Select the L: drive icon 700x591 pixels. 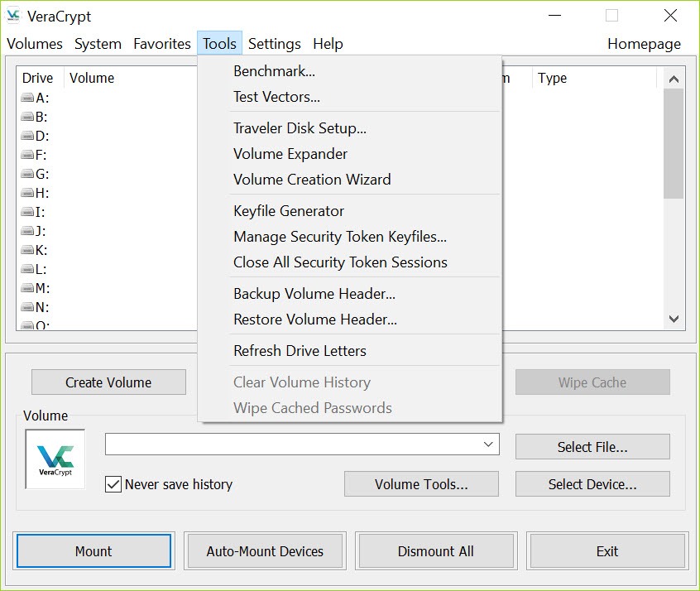pyautogui.click(x=27, y=269)
